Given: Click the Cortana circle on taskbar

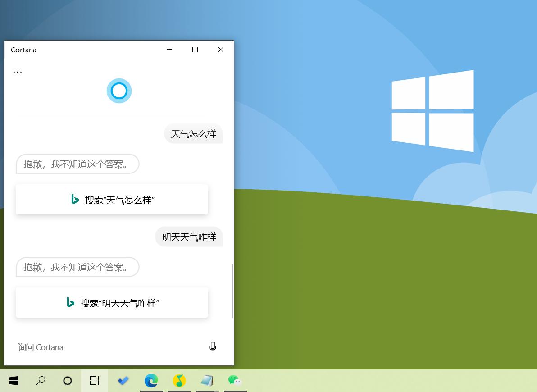Looking at the screenshot, I should pos(68,381).
